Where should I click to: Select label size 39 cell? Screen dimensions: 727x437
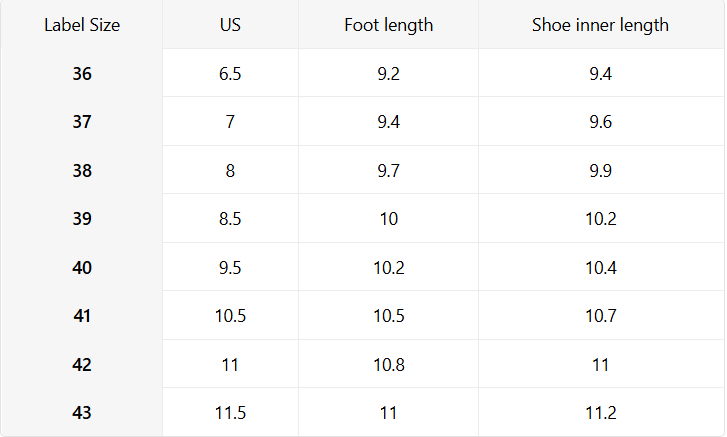pyautogui.click(x=82, y=219)
